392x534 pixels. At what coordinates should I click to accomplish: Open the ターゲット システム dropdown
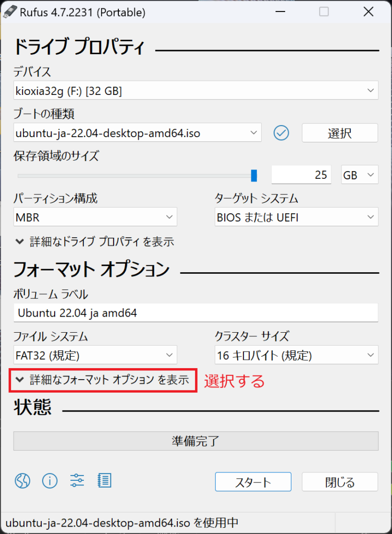(297, 217)
